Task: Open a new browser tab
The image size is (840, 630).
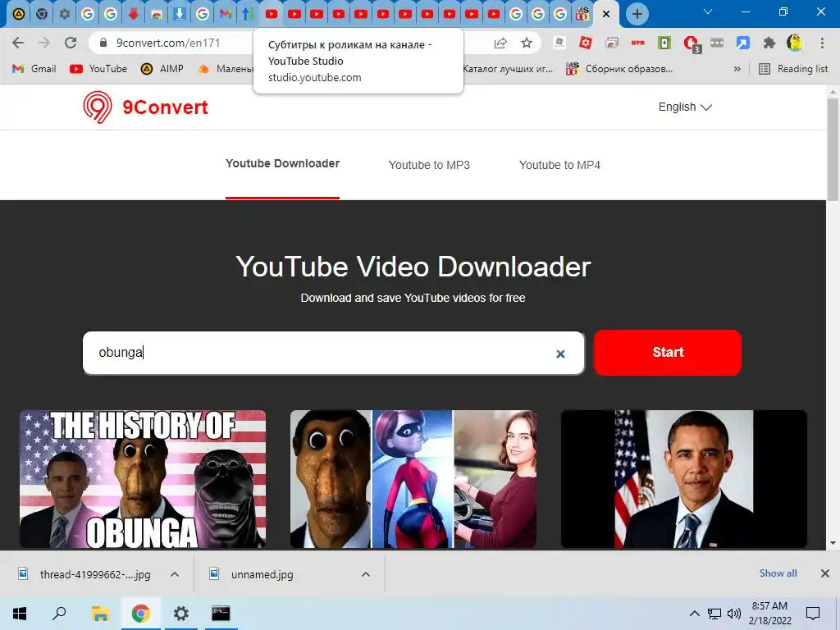Action: (x=637, y=14)
